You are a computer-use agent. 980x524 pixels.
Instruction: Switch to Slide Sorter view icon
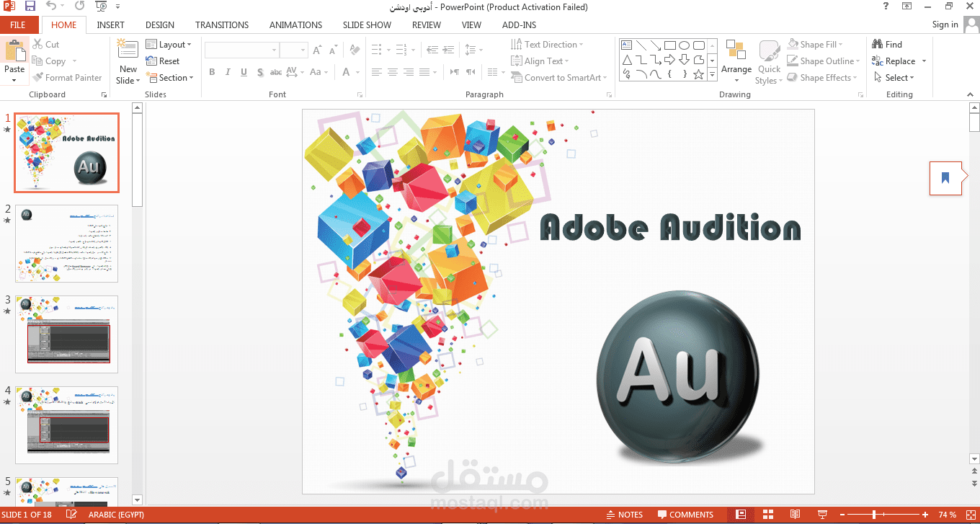point(768,515)
